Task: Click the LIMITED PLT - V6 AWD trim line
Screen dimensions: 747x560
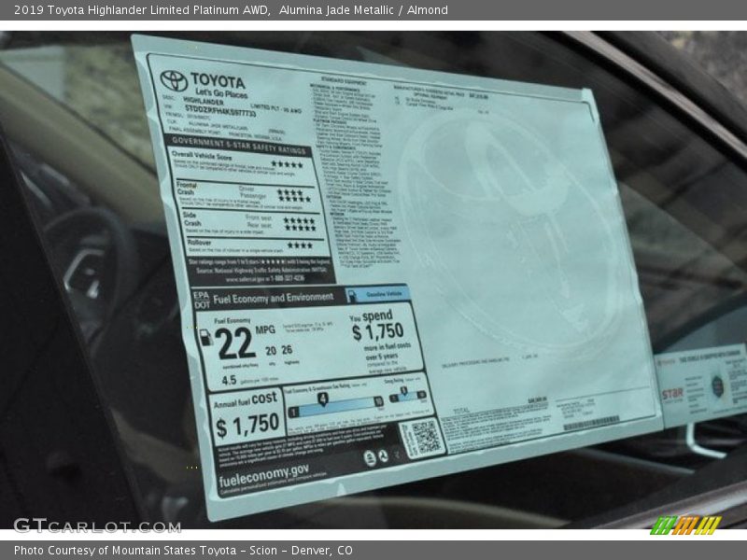Action: 275,108
